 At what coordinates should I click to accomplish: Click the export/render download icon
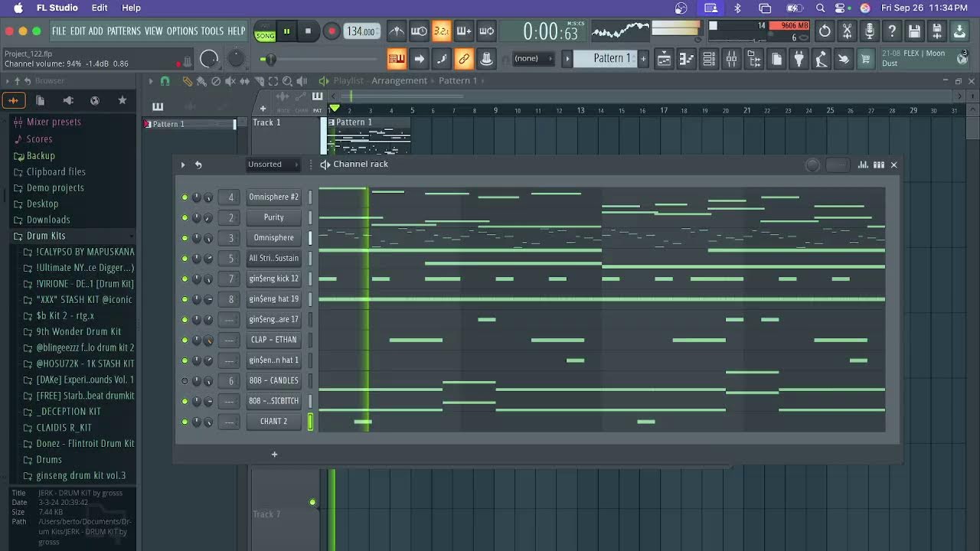[959, 31]
